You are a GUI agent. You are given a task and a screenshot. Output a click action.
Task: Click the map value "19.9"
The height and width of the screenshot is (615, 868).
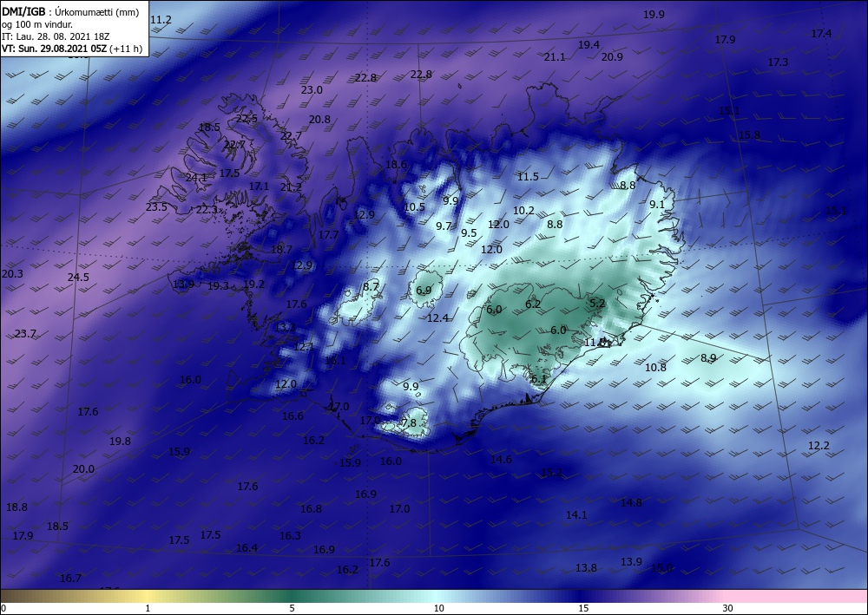pyautogui.click(x=654, y=15)
